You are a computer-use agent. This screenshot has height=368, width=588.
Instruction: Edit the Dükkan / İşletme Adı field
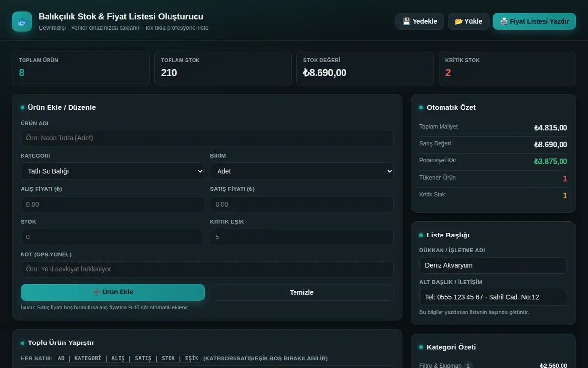(x=493, y=265)
